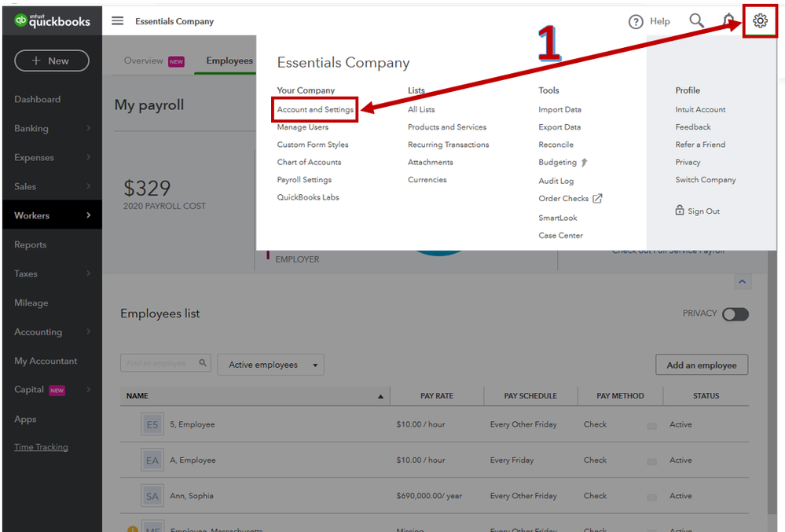Expand the Accounting sidebar chevron

89,332
